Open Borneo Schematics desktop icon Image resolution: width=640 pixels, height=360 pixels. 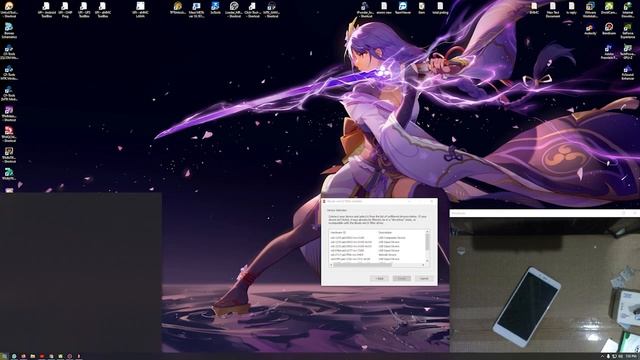(9, 31)
